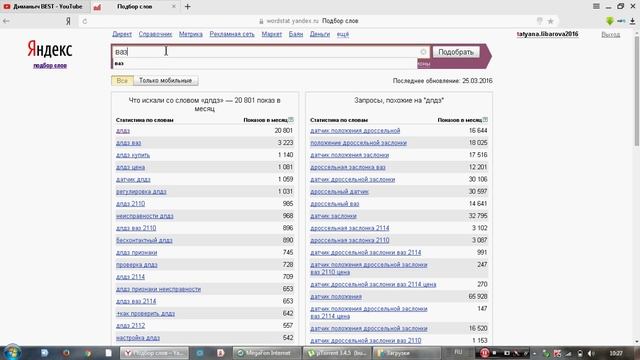The width and height of the screenshot is (640, 360).
Task: Click the 10:27 taskbar clock
Action: (x=616, y=353)
